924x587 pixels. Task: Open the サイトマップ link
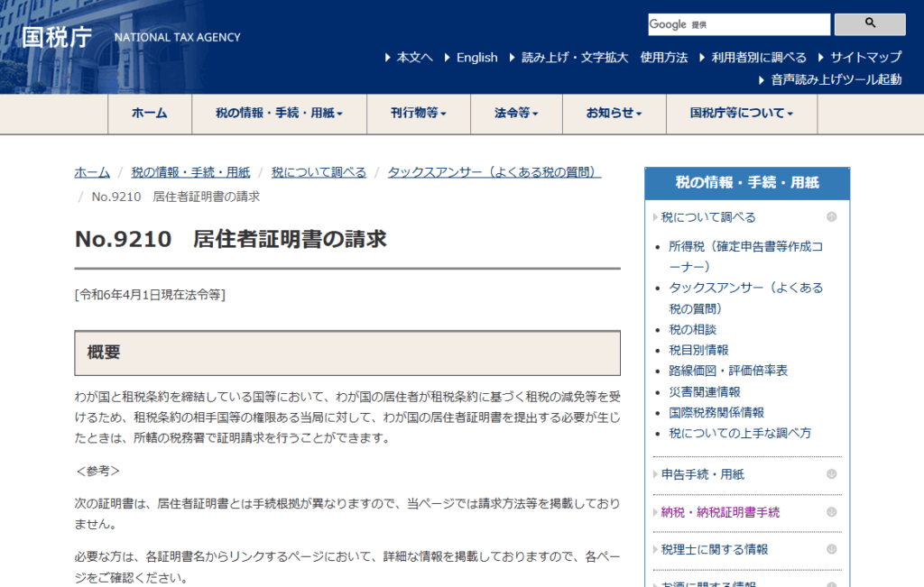(865, 58)
